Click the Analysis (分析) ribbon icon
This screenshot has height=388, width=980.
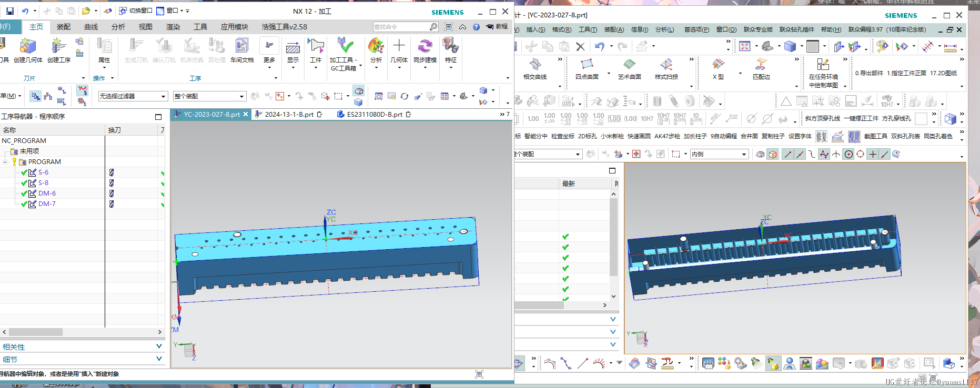coord(376,46)
